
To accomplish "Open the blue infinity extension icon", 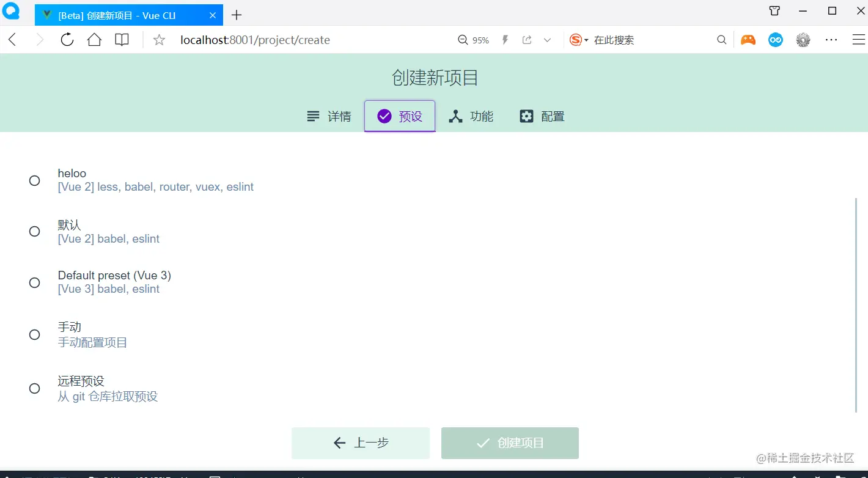I will pyautogui.click(x=776, y=40).
